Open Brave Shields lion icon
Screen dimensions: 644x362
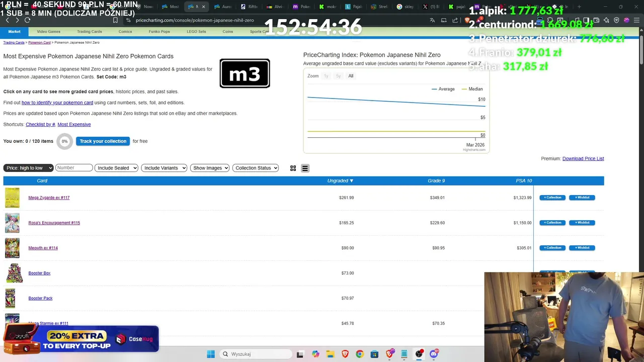tap(467, 20)
